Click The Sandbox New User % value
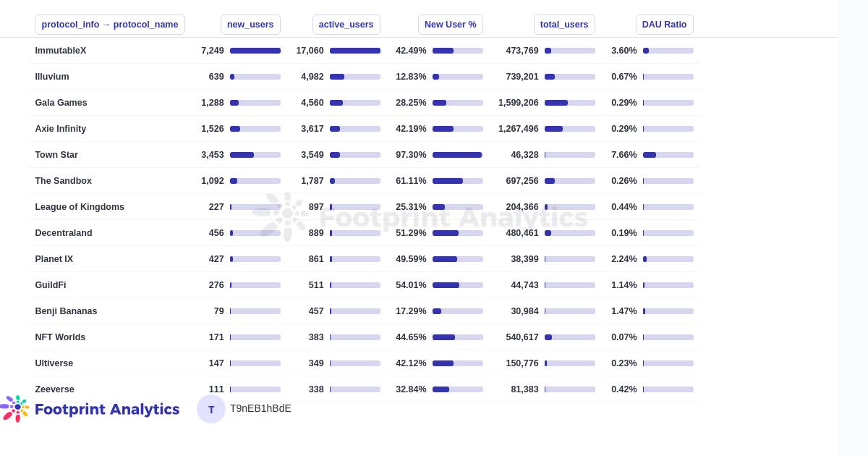 point(411,181)
